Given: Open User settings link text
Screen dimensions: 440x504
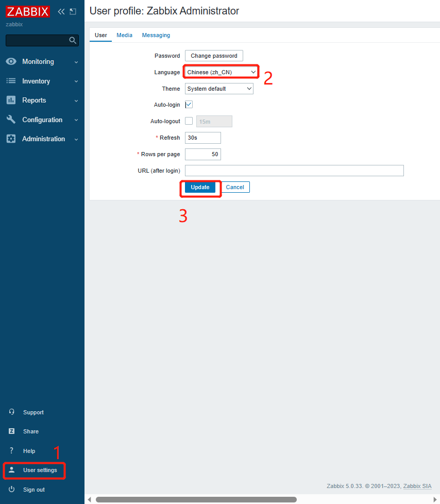Looking at the screenshot, I should coord(40,470).
